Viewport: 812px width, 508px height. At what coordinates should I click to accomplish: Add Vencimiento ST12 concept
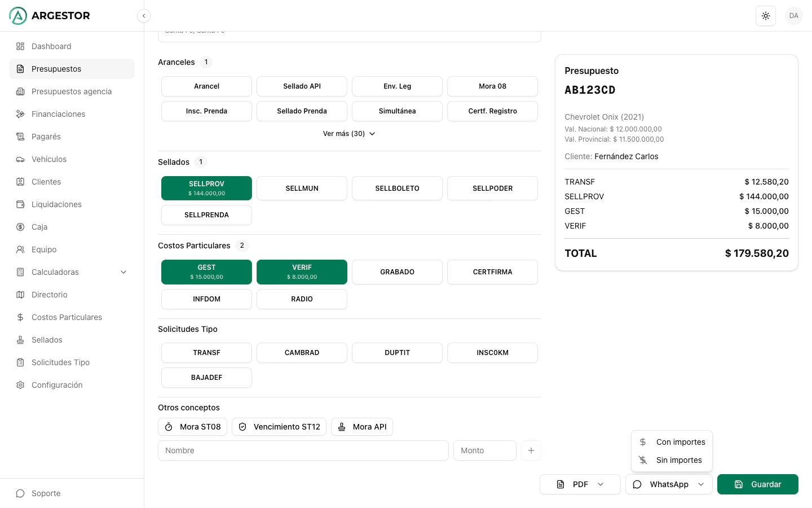coord(279,427)
